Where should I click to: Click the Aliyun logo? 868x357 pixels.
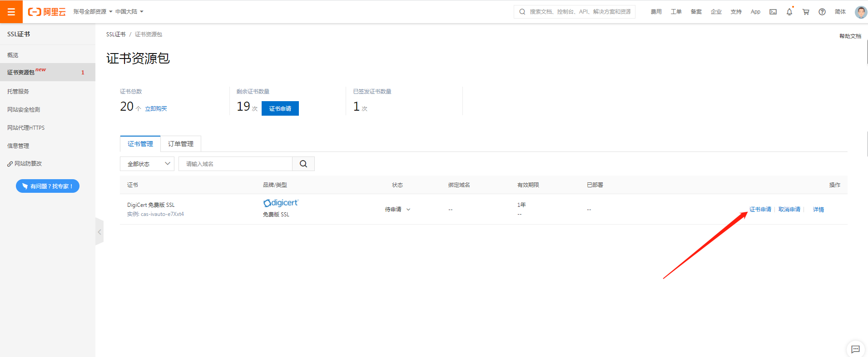47,12
